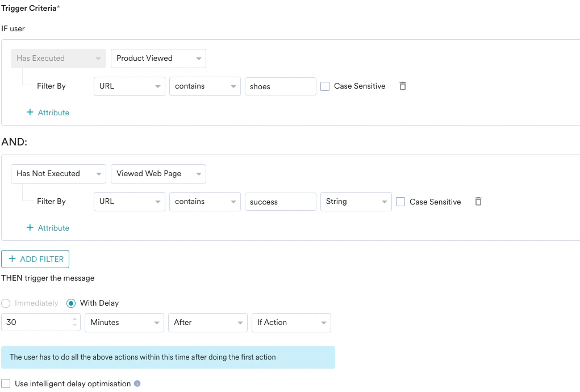Check Use intelligent delay optimisation

[x=6, y=383]
